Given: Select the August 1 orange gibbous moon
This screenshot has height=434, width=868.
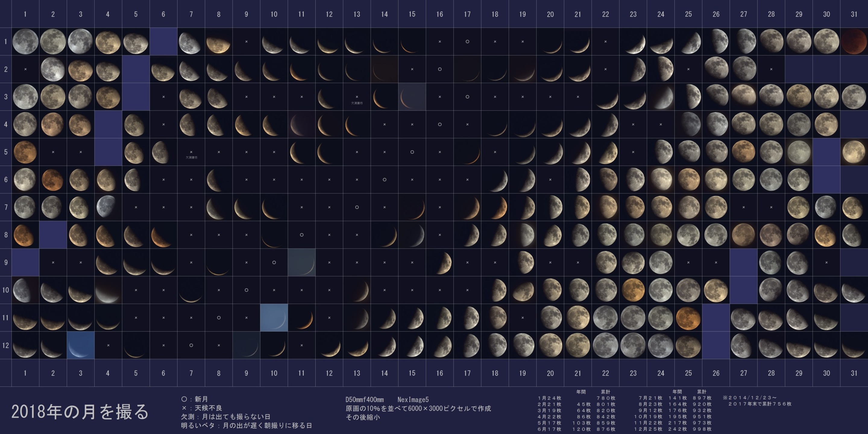Looking at the screenshot, I should (25, 235).
